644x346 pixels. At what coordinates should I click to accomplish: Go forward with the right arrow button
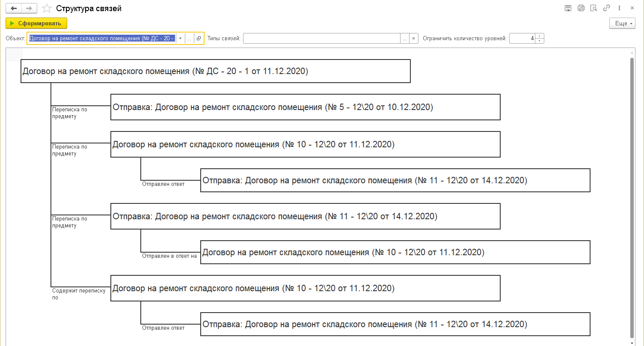pyautogui.click(x=29, y=8)
